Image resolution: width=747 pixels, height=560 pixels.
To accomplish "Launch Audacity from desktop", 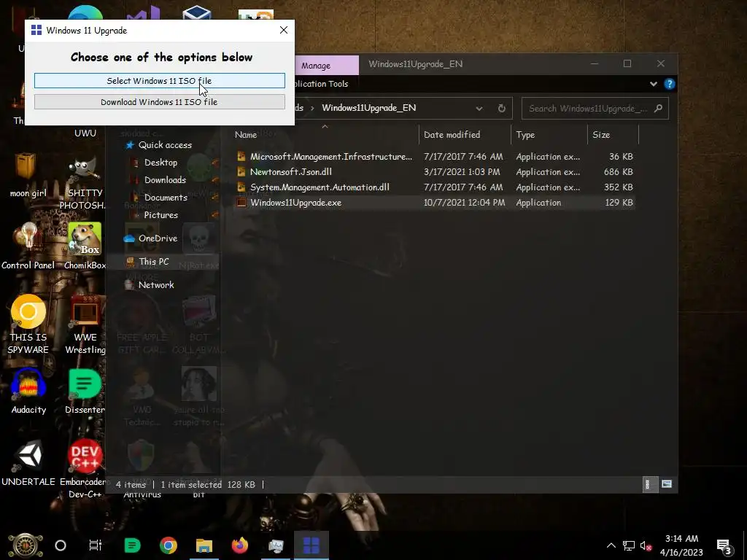I will [28, 392].
